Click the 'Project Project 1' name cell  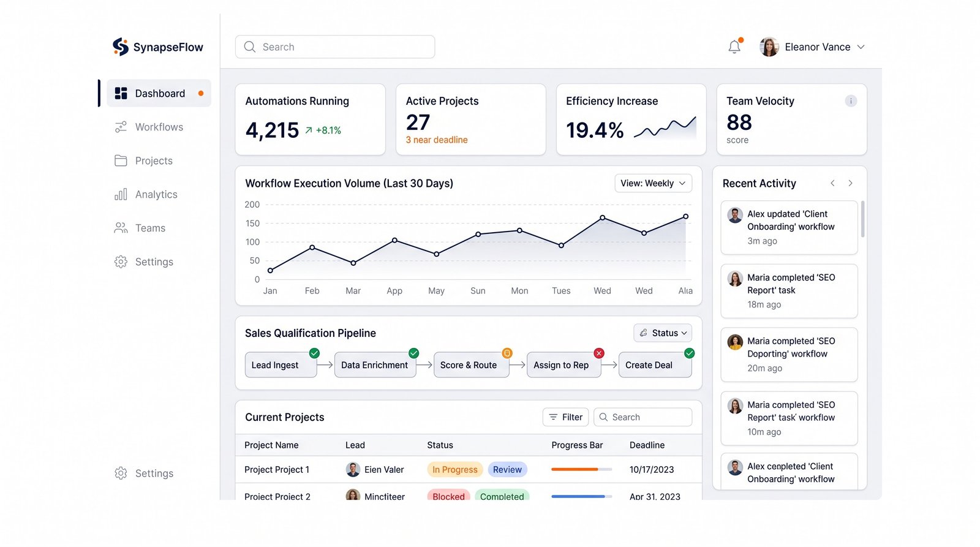coord(277,470)
